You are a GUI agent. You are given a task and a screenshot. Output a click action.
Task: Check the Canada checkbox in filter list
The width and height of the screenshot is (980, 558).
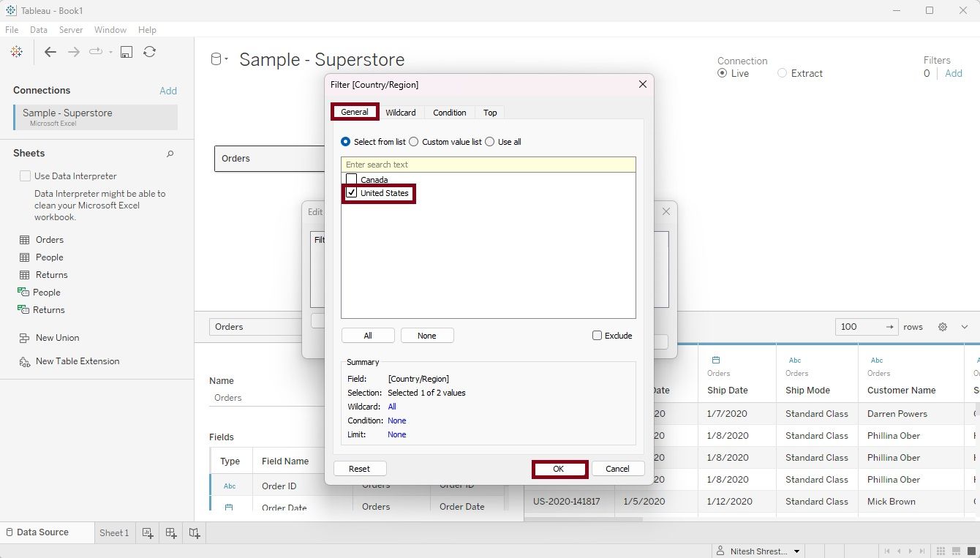click(352, 179)
